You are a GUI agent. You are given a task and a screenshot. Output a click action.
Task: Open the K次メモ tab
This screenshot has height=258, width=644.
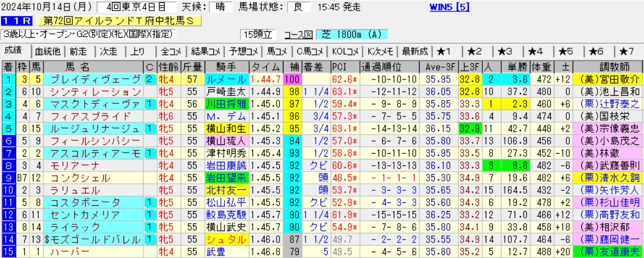(x=380, y=51)
